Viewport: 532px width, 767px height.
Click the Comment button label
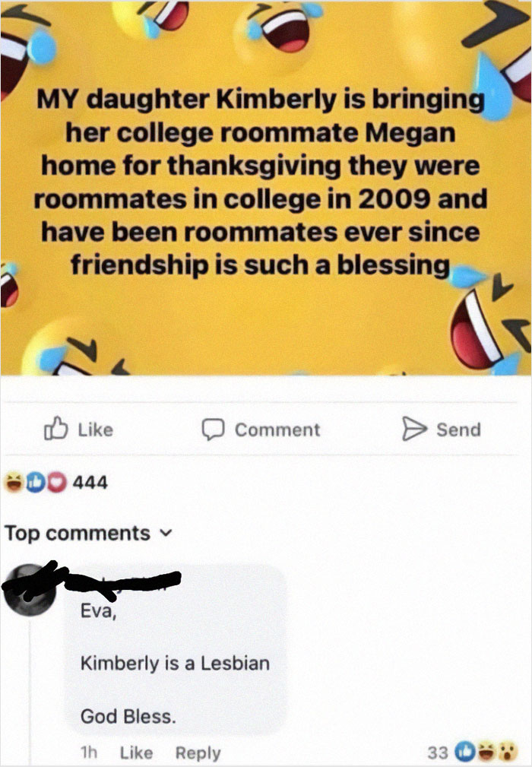tap(277, 430)
